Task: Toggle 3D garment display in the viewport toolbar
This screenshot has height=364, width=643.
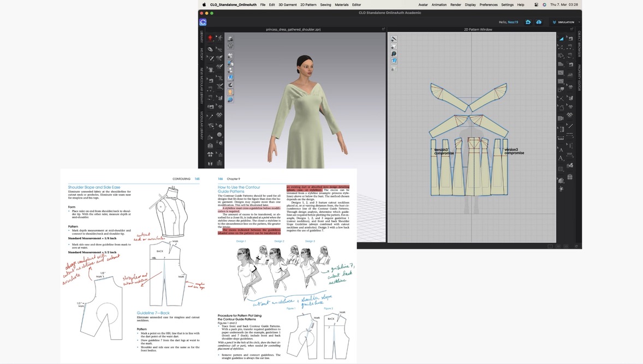Action: (x=230, y=46)
